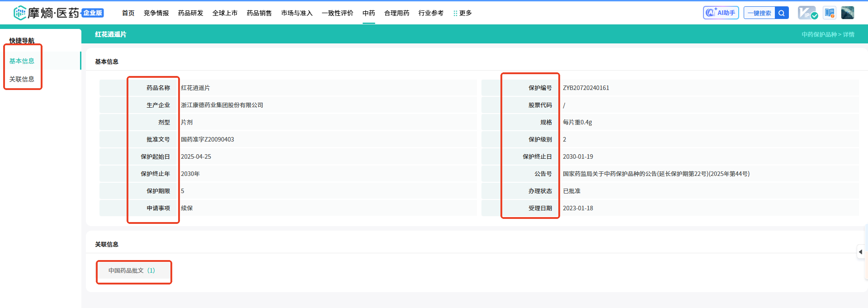Screen dimensions: 868x308
Task: Click the 企业版 edition badge
Action: [92, 13]
